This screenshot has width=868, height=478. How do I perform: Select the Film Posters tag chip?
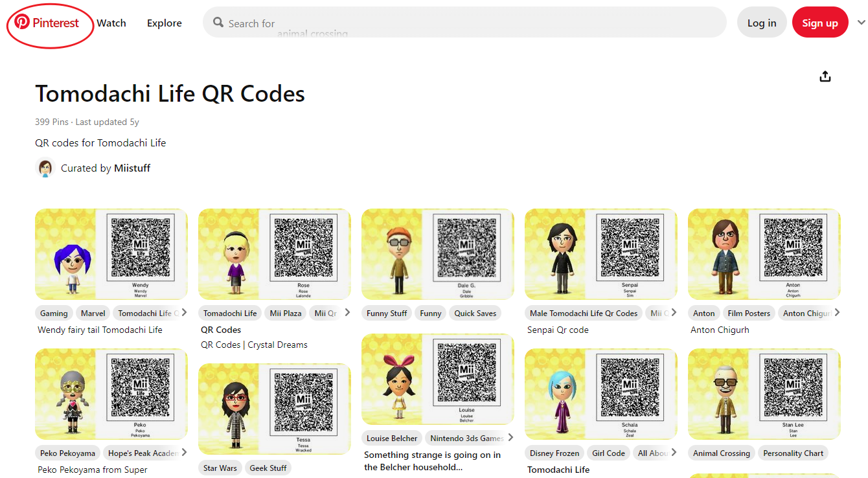click(x=749, y=313)
